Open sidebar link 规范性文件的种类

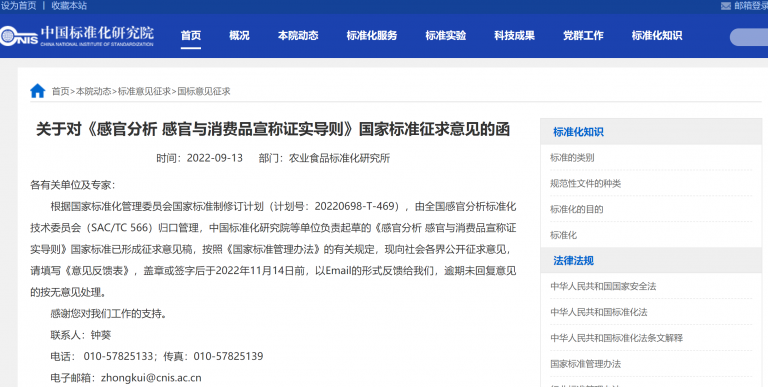click(x=585, y=184)
